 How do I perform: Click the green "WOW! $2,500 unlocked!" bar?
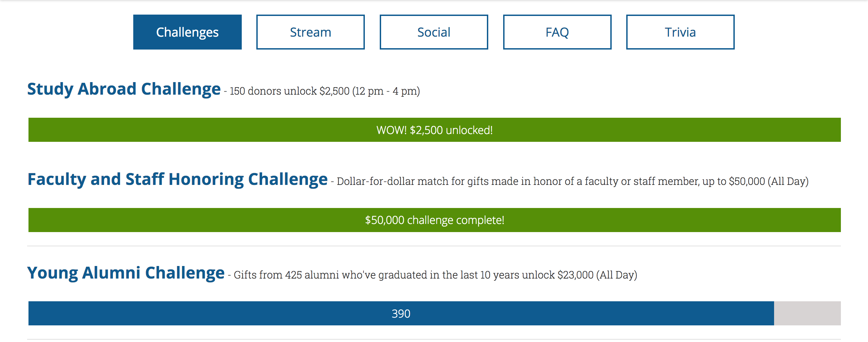click(x=434, y=130)
